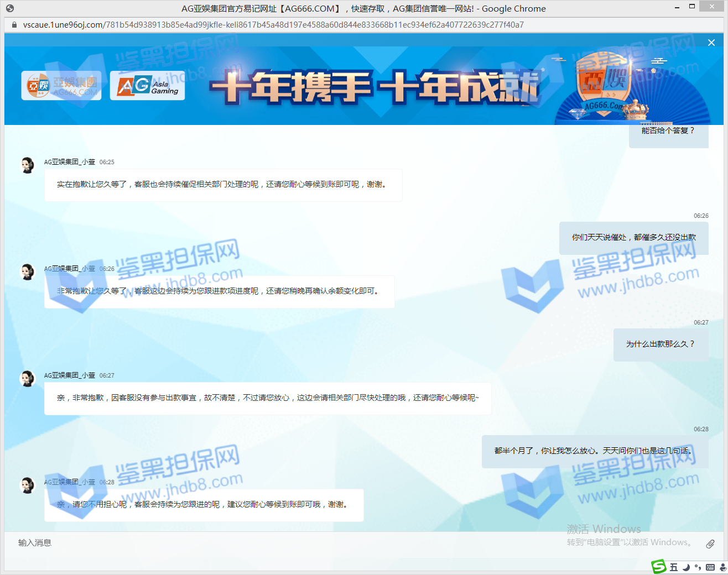The width and height of the screenshot is (728, 575).
Task: Click the agent avatar beside the 06:25 message
Action: pos(27,165)
